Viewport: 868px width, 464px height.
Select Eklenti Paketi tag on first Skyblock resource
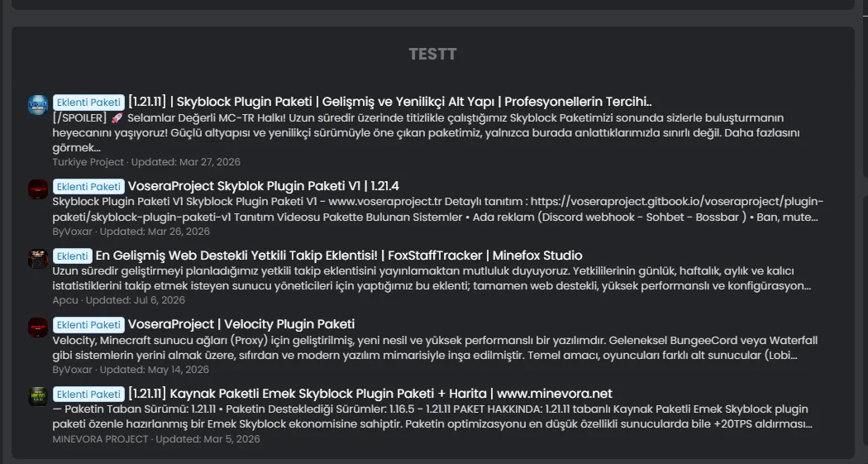click(x=88, y=102)
